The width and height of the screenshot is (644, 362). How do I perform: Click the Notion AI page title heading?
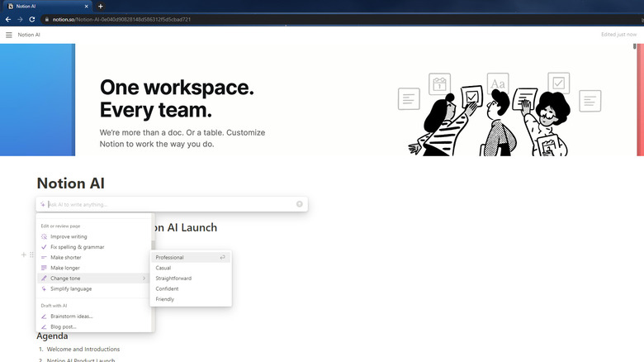(x=71, y=183)
